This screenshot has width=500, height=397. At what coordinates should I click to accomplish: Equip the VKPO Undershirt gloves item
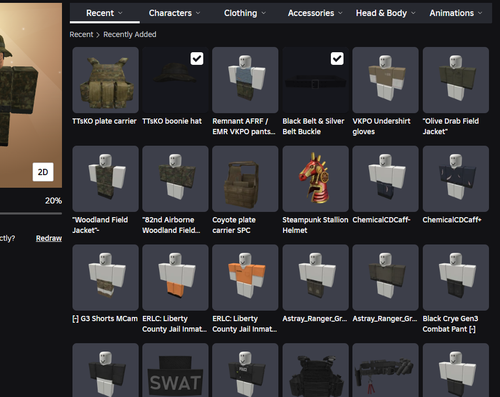pos(385,80)
